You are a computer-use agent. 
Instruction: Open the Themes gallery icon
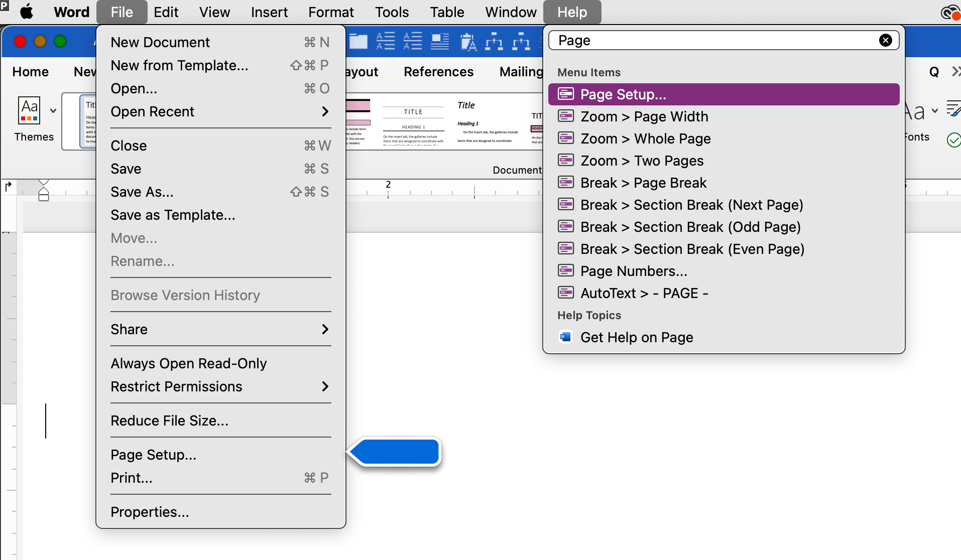29,110
